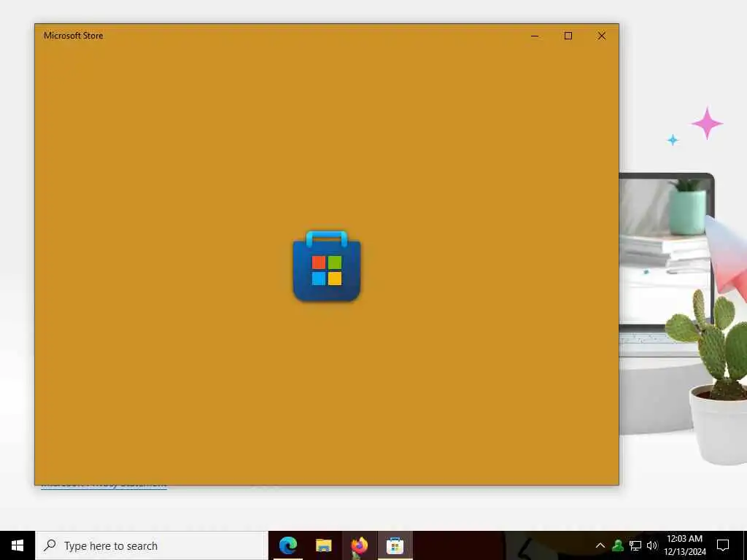Viewport: 747px width, 560px height.
Task: Open File Explorer from the taskbar
Action: pos(323,545)
